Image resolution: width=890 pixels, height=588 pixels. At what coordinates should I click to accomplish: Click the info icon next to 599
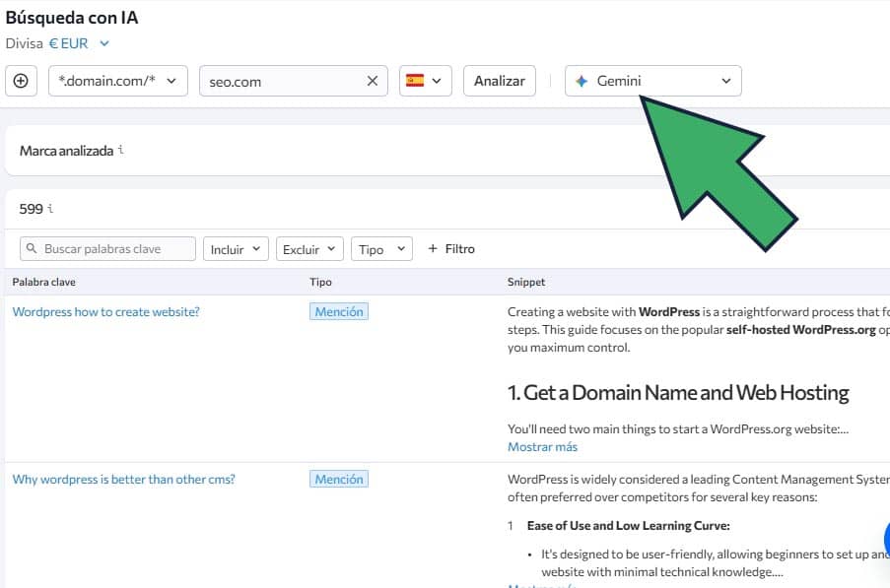tap(51, 208)
